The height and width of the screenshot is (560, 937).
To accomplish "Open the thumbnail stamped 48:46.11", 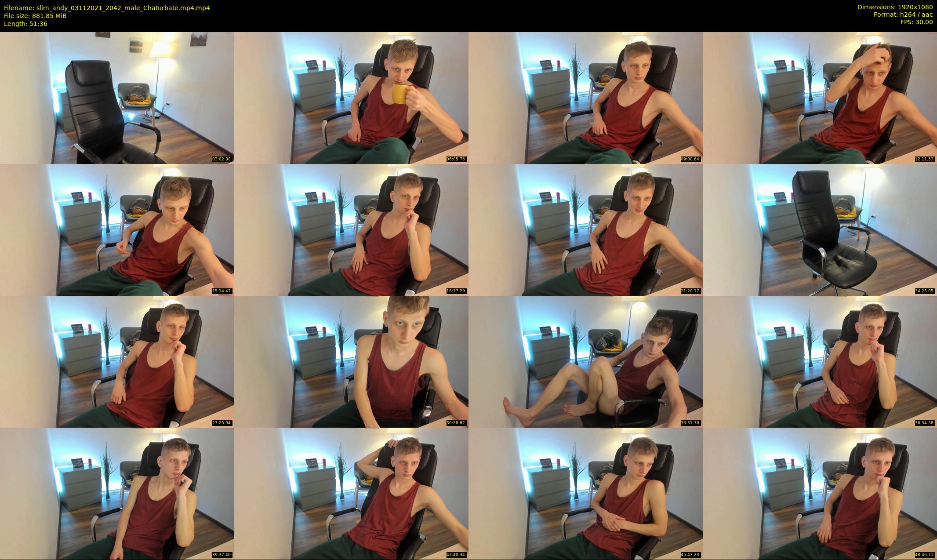I will 820,493.
